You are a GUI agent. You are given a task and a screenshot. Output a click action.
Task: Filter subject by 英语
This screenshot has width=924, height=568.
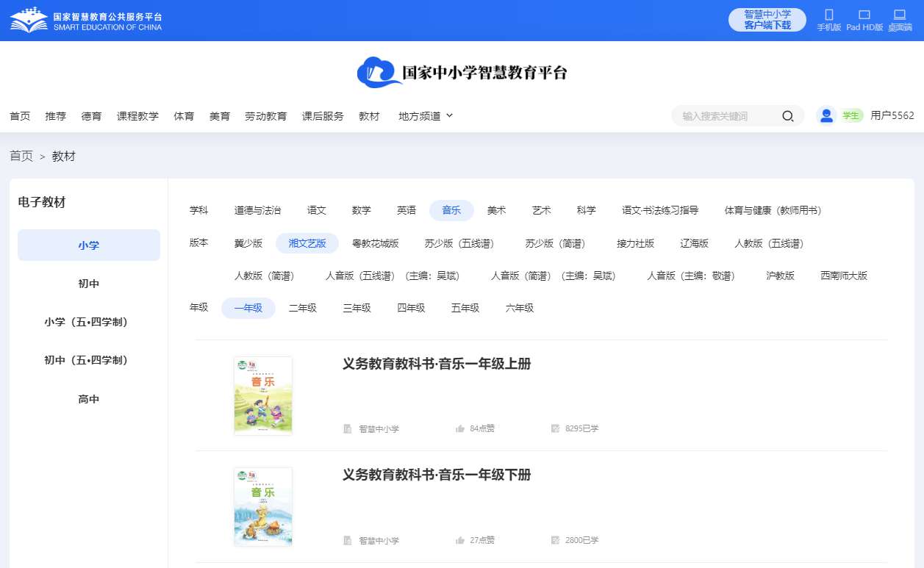tap(407, 210)
